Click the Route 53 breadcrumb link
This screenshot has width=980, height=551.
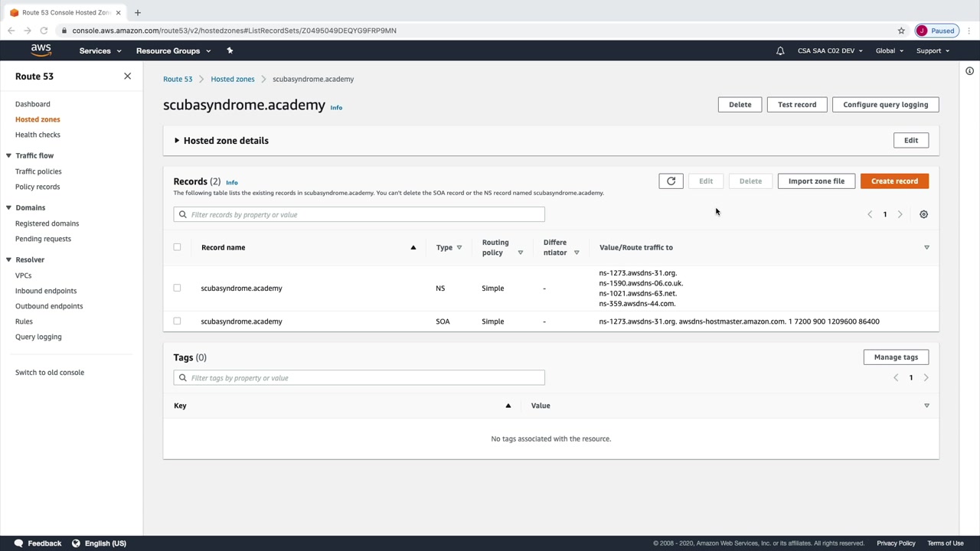(x=178, y=79)
